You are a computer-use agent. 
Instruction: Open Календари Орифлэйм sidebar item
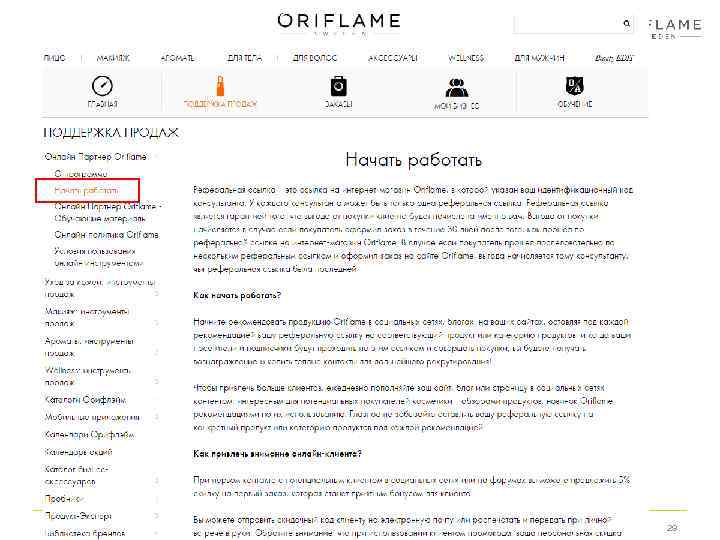(89, 434)
